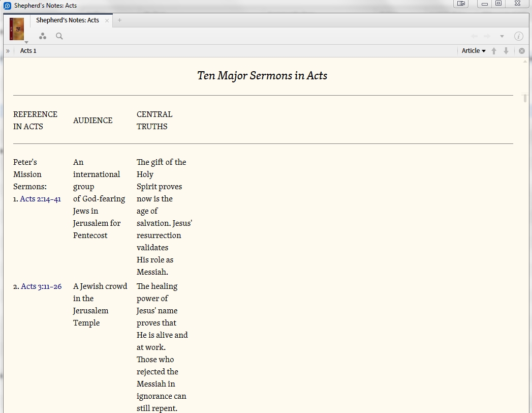The height and width of the screenshot is (413, 532).
Task: Expand the contents pane with double chevron
Action: click(8, 51)
